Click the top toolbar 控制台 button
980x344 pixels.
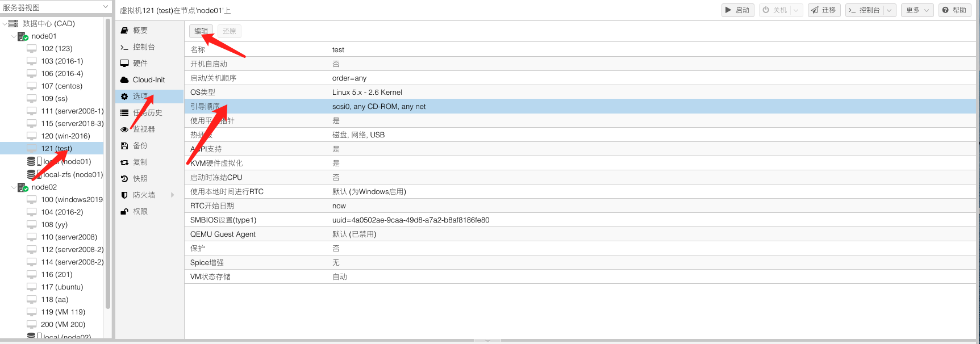pos(865,10)
